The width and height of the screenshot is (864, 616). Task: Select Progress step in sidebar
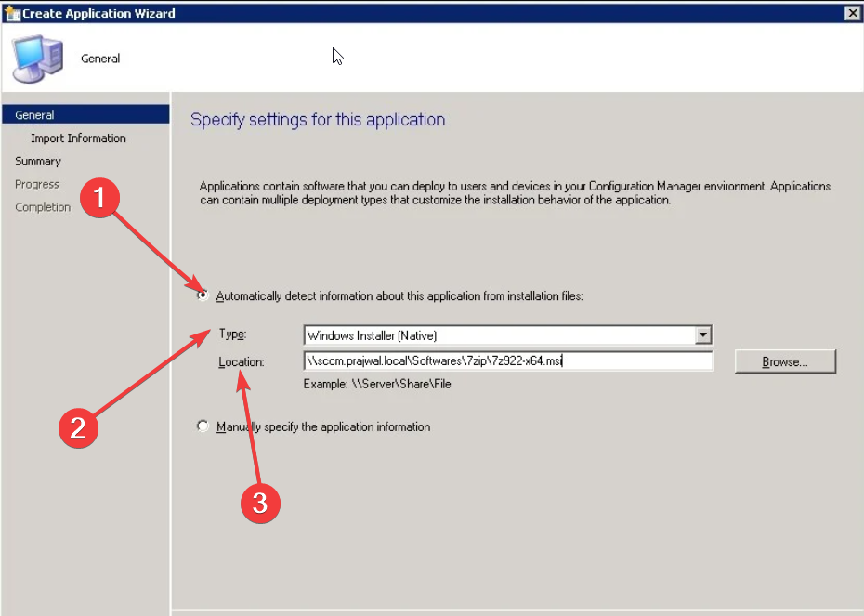pyautogui.click(x=37, y=184)
